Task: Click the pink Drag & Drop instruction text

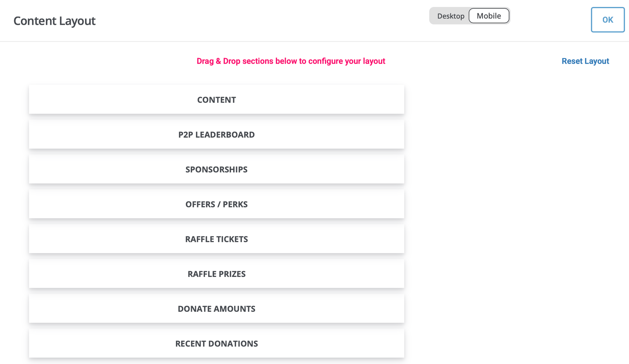Action: click(291, 61)
